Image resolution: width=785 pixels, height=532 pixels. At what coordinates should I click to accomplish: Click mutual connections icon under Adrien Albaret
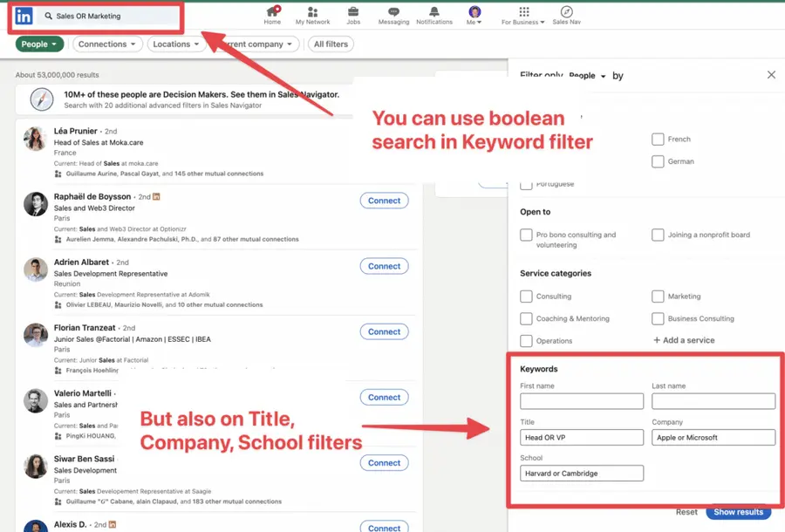[58, 304]
